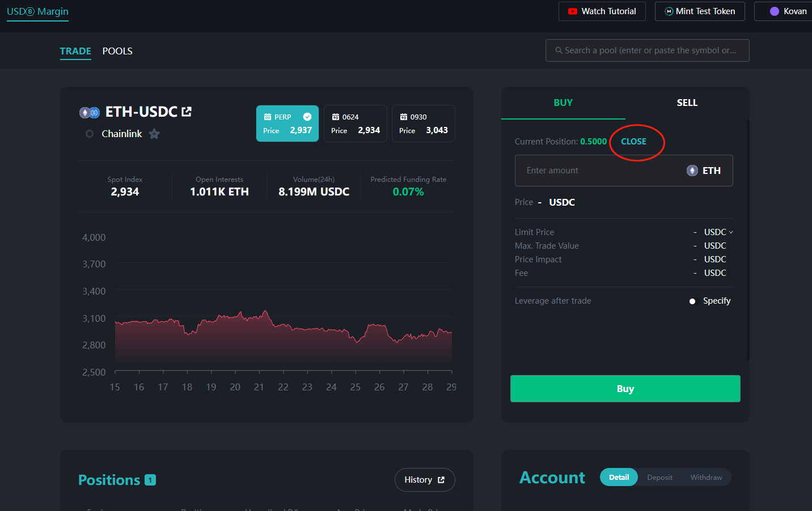Click the star favorite icon beside Chainlink

[154, 134]
